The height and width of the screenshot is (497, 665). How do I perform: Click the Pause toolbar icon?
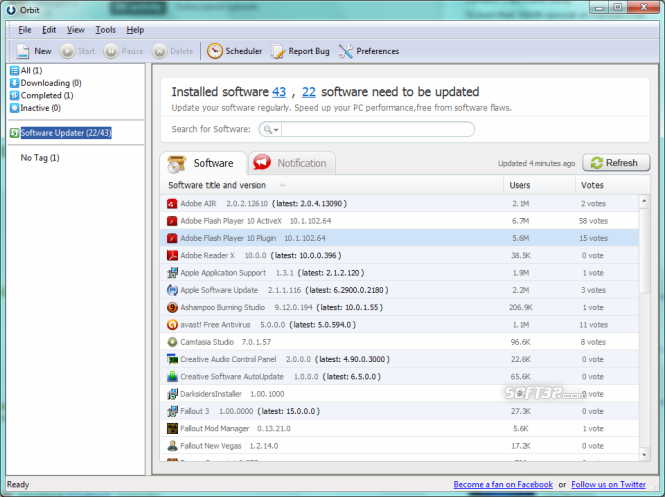tap(111, 51)
